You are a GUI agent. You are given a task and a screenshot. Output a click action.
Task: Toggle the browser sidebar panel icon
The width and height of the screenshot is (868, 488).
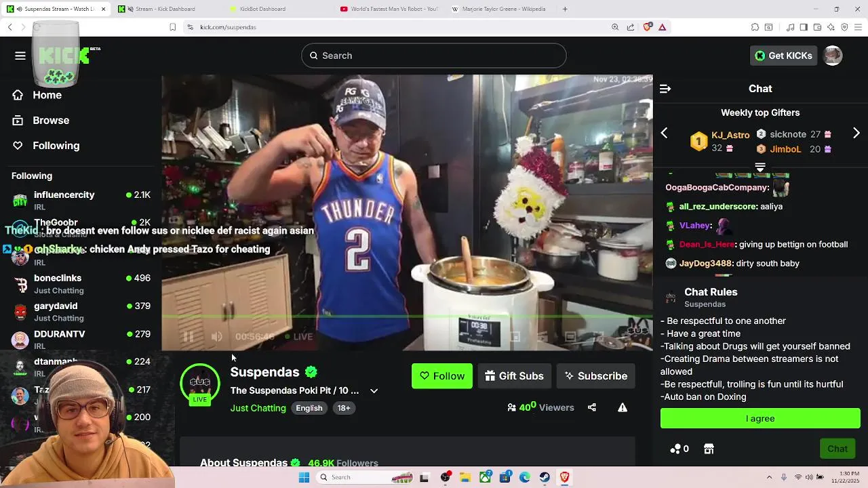coord(804,27)
